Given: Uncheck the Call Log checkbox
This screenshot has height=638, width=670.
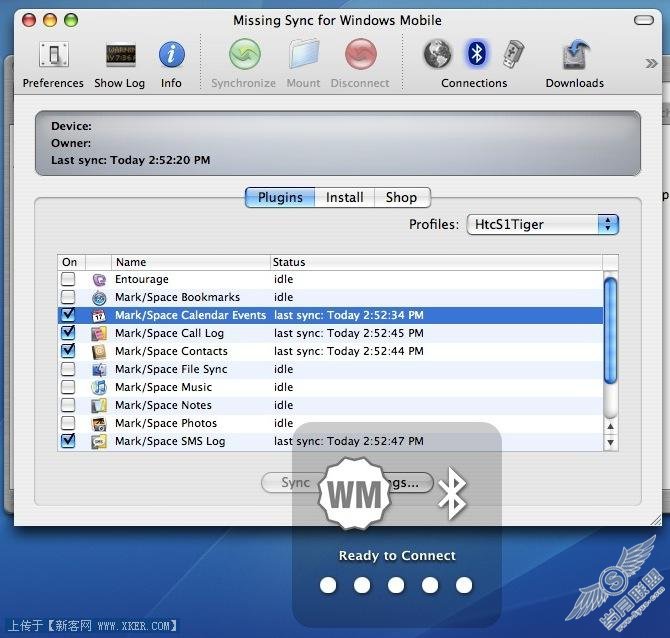Looking at the screenshot, I should [68, 332].
